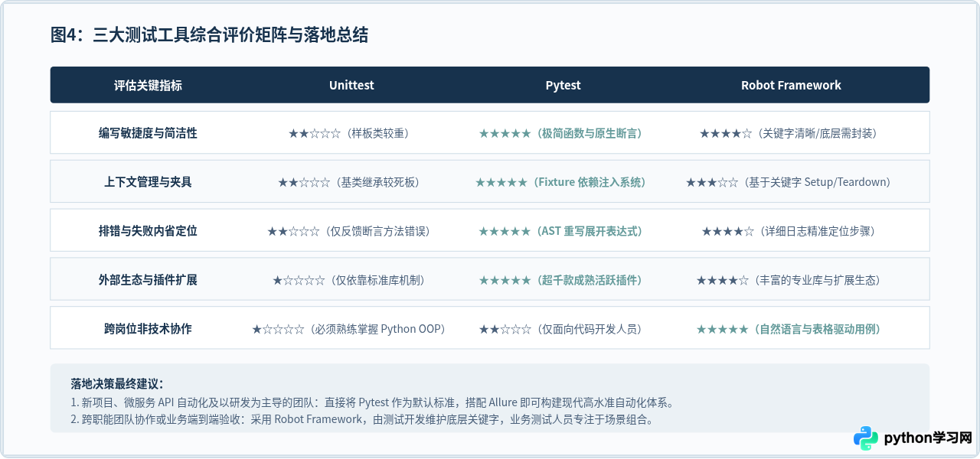Click the Robot cell '详细日志精准定位步骤'
This screenshot has width=980, height=459.
click(x=791, y=231)
